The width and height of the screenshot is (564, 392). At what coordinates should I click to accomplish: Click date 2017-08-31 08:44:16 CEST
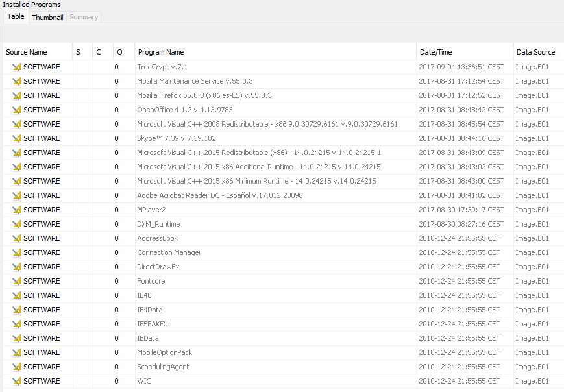[x=461, y=138]
